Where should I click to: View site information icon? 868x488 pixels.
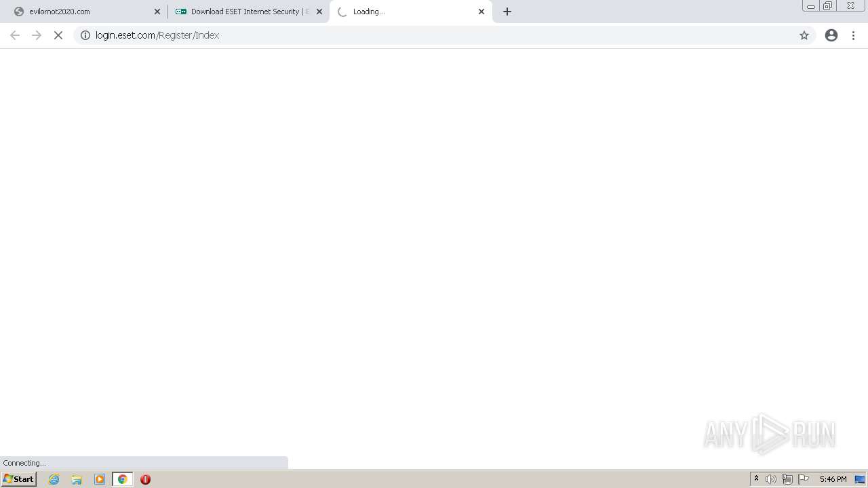tap(85, 35)
